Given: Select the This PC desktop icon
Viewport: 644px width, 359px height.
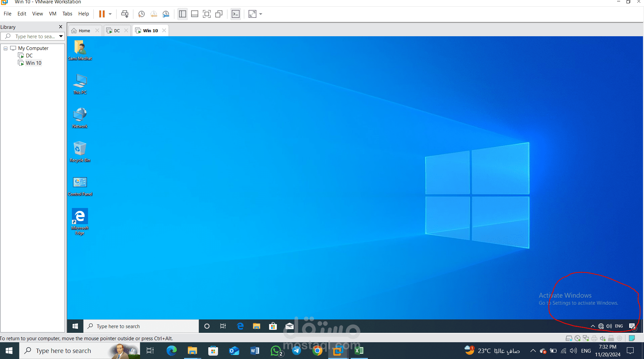Looking at the screenshot, I should (80, 84).
